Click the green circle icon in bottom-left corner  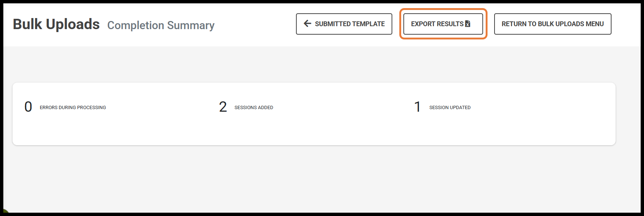click(4, 212)
